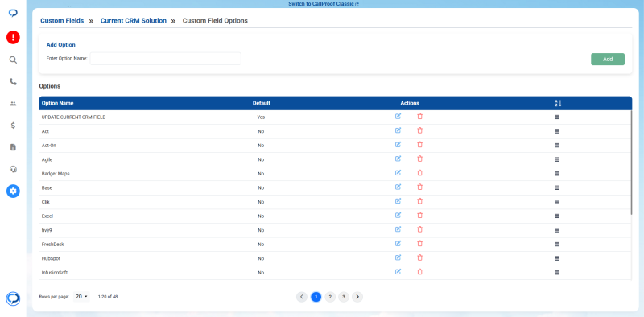This screenshot has width=644, height=317.
Task: Select page 2 in pagination
Action: point(330,297)
